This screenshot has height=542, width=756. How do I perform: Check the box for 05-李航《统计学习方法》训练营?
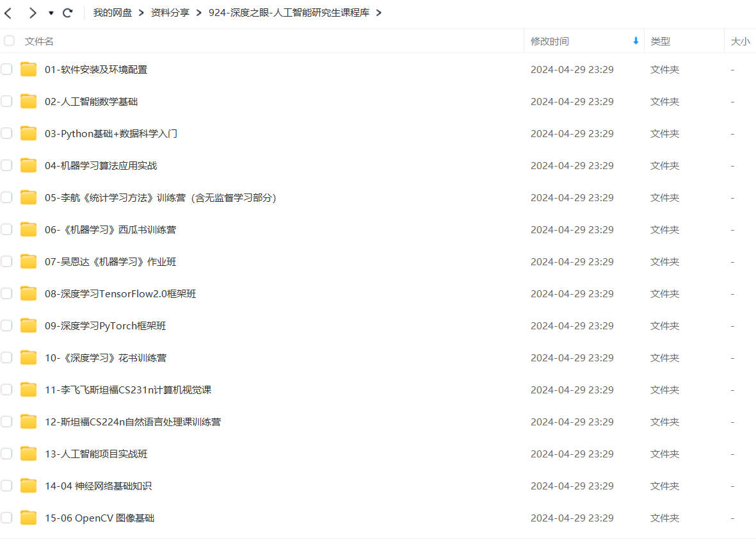[6, 197]
